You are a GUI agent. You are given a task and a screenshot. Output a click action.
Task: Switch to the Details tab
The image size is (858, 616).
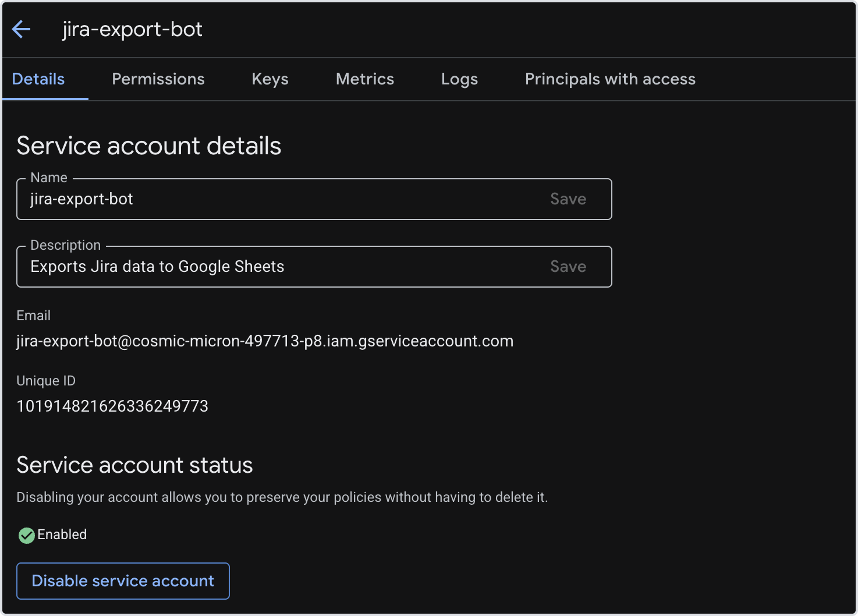click(x=38, y=79)
